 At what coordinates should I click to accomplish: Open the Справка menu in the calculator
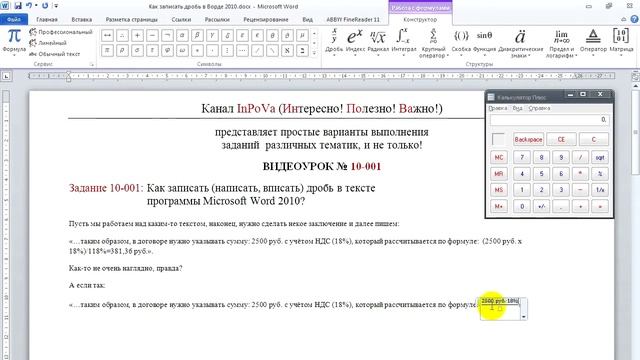click(539, 108)
